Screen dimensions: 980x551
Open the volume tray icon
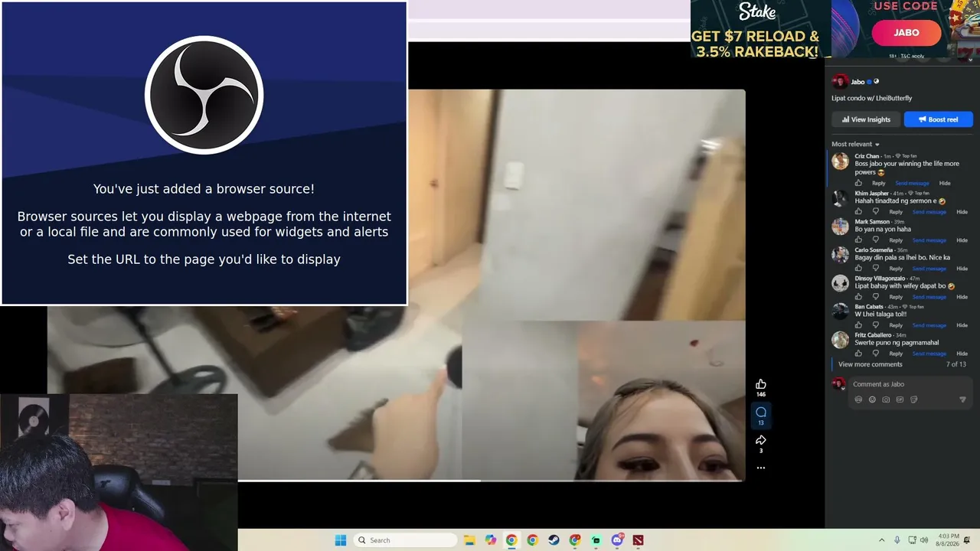[x=926, y=540]
